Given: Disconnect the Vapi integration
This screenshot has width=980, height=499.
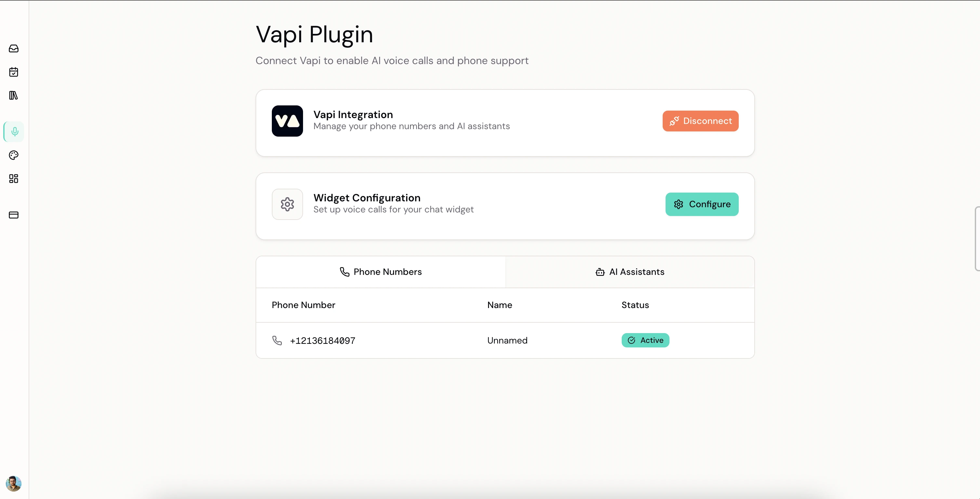Looking at the screenshot, I should coord(700,121).
